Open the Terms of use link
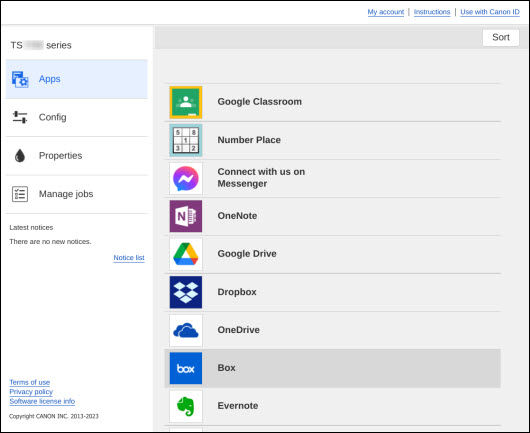 (x=30, y=382)
